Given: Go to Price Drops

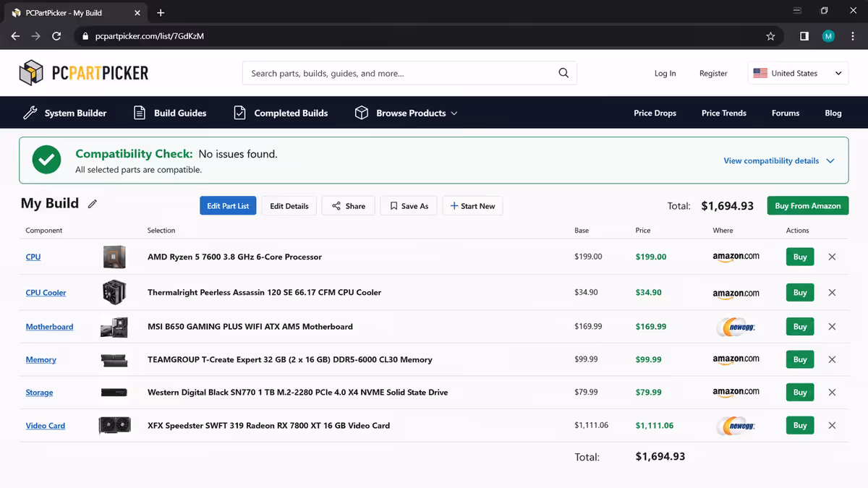Looking at the screenshot, I should [655, 113].
